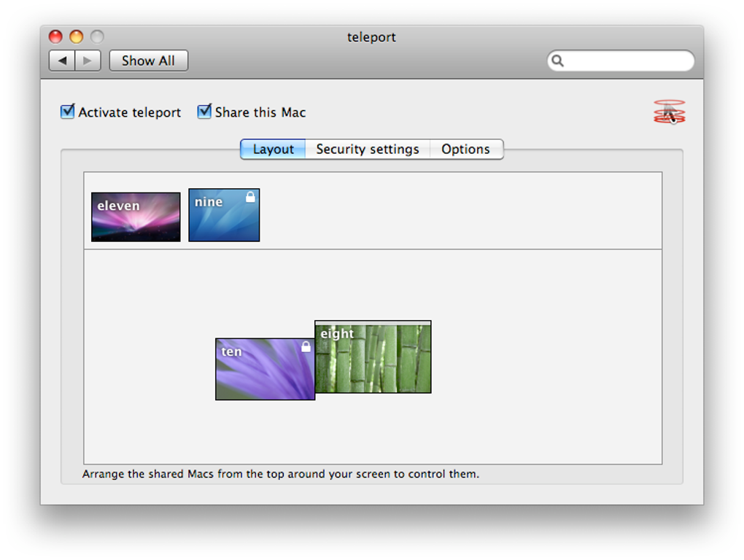Click the lock icon on the nine Mac
Viewport: 744px width, 560px height.
250,198
